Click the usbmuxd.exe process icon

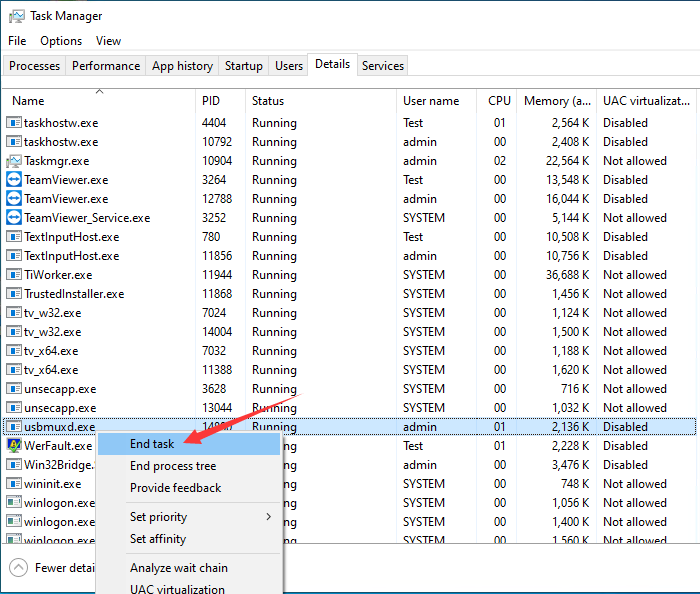pos(14,427)
